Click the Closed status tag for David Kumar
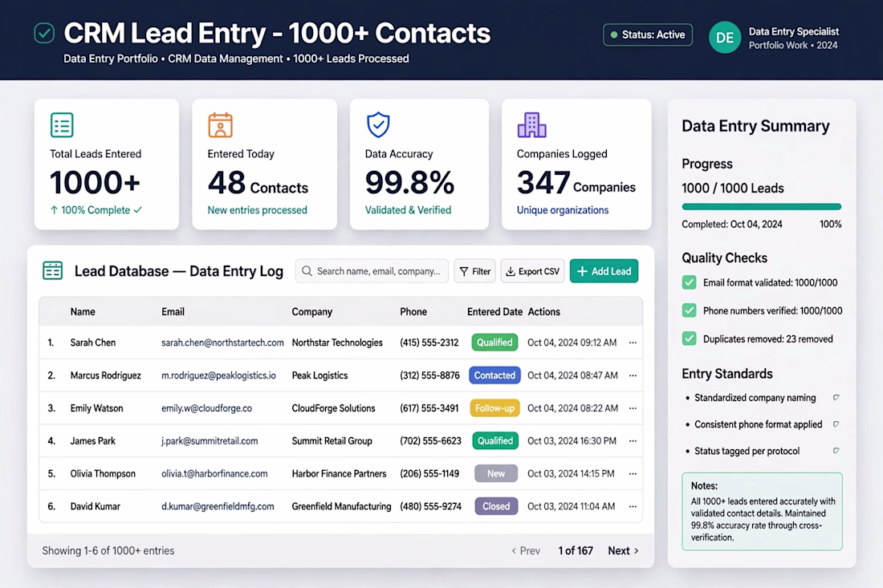This screenshot has height=588, width=883. (x=495, y=506)
